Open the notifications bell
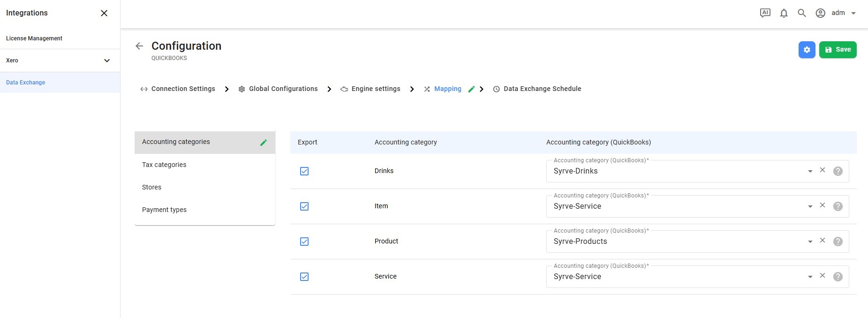This screenshot has width=868, height=318. click(784, 13)
